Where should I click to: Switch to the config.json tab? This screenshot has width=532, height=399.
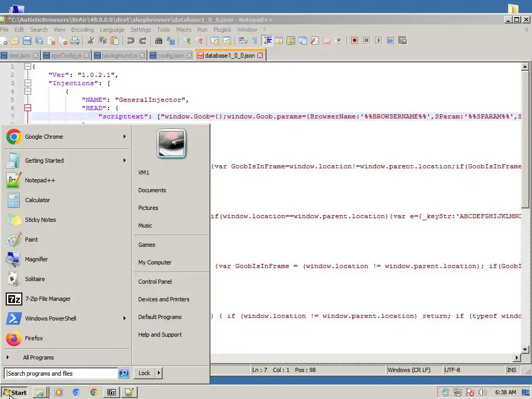pyautogui.click(x=170, y=55)
